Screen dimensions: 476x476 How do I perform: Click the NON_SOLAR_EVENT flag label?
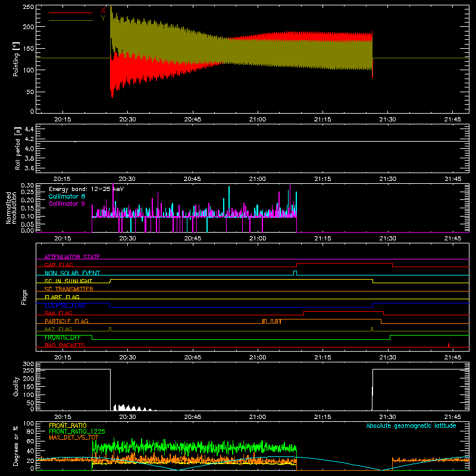[72, 273]
